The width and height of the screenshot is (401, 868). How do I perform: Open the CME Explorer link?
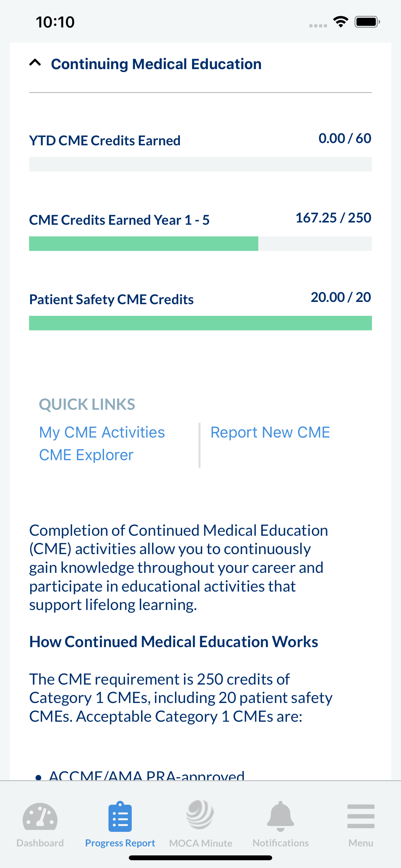(x=86, y=455)
